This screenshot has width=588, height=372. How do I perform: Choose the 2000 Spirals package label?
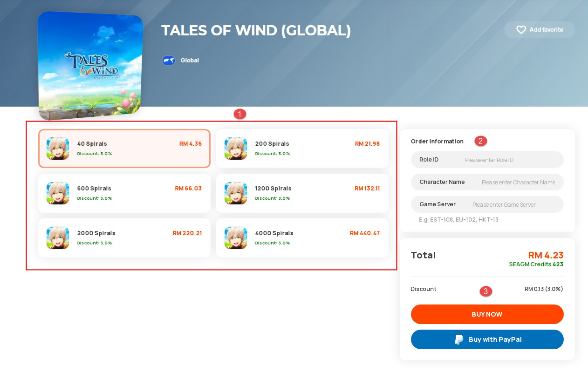[96, 233]
